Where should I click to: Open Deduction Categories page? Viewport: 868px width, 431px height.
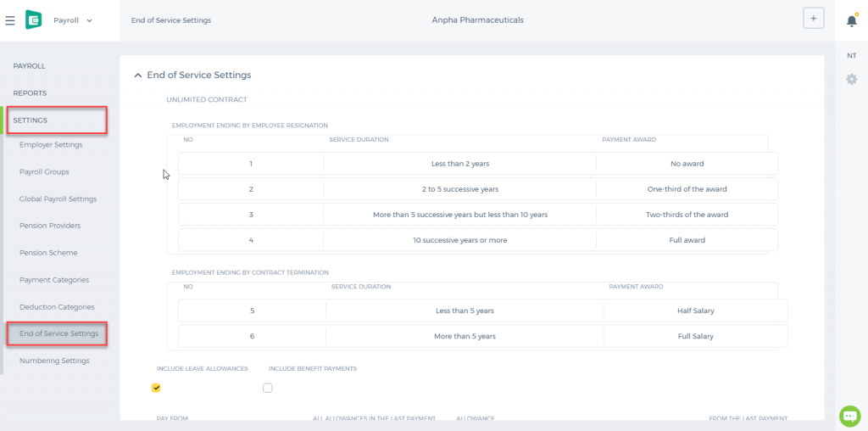pos(57,307)
